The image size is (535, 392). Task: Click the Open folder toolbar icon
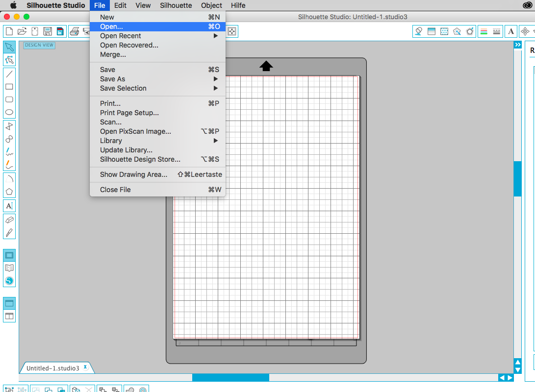pos(22,31)
